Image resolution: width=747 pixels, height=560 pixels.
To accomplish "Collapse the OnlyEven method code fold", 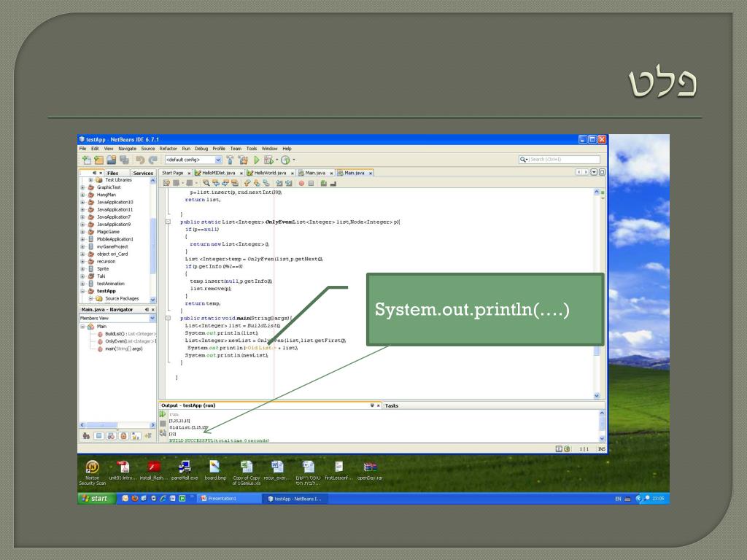I will (x=169, y=222).
